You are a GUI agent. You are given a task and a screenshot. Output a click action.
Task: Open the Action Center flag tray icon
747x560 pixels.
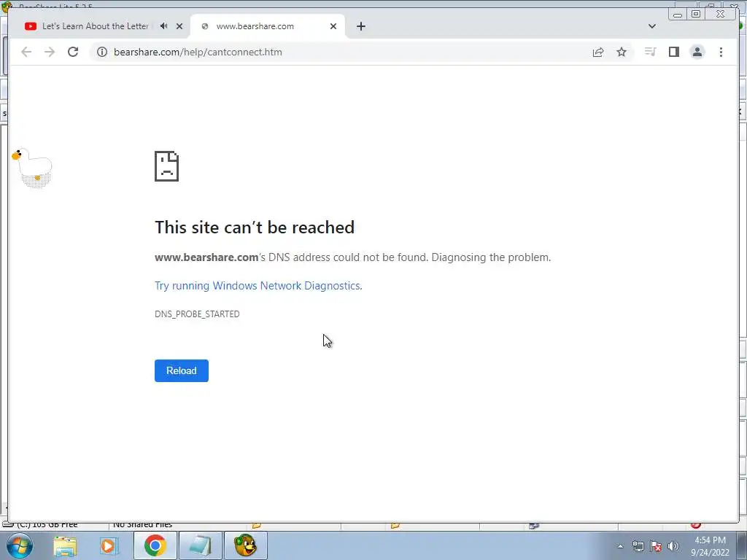(x=656, y=546)
